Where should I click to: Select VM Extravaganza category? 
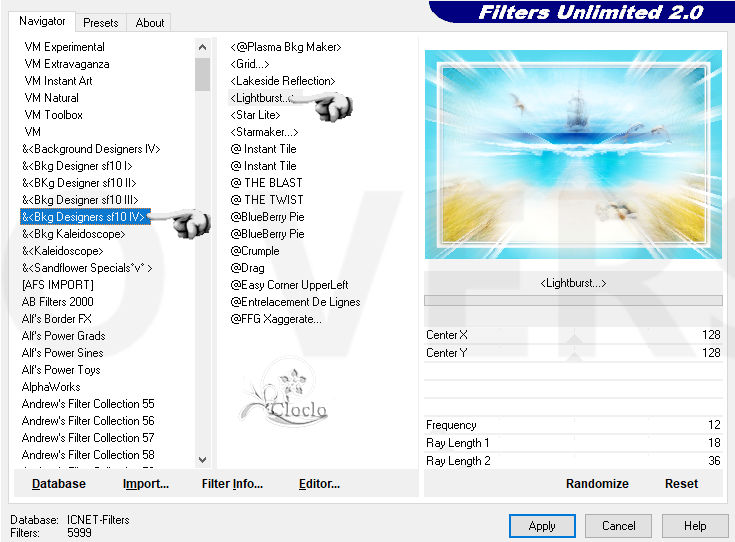click(x=67, y=64)
